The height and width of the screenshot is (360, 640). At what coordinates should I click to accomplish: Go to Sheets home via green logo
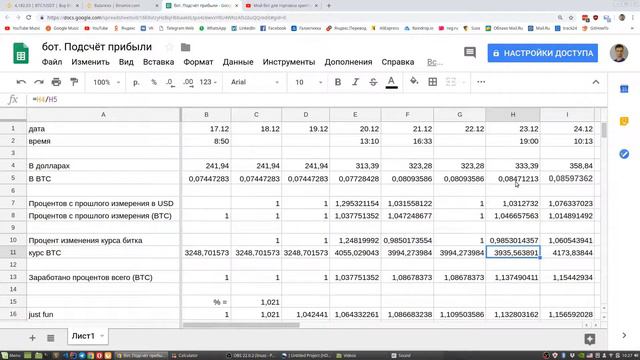point(21,53)
